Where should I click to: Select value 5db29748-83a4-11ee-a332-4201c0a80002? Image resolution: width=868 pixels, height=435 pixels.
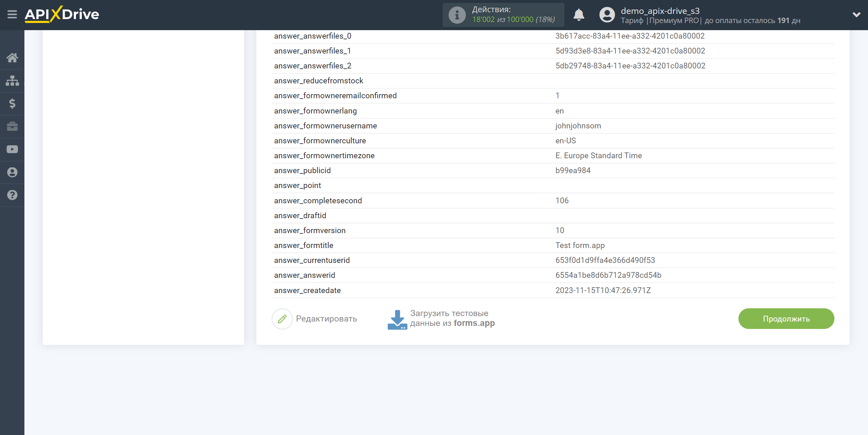pyautogui.click(x=630, y=66)
